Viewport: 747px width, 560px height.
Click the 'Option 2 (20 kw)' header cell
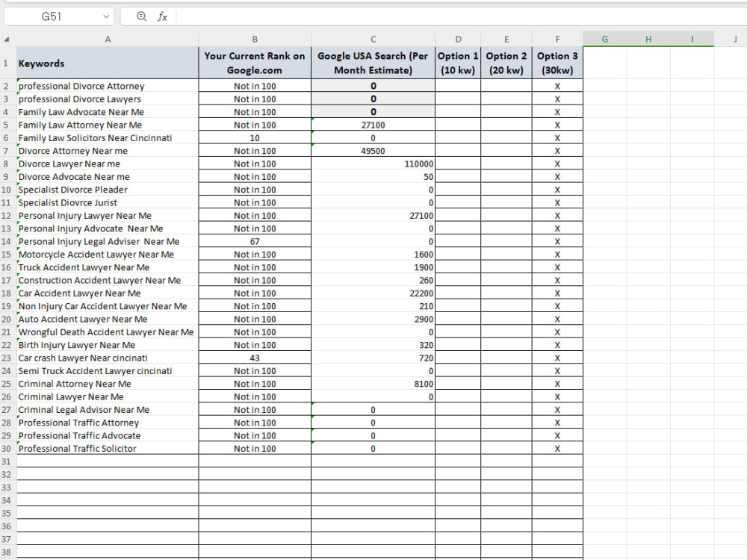[506, 63]
